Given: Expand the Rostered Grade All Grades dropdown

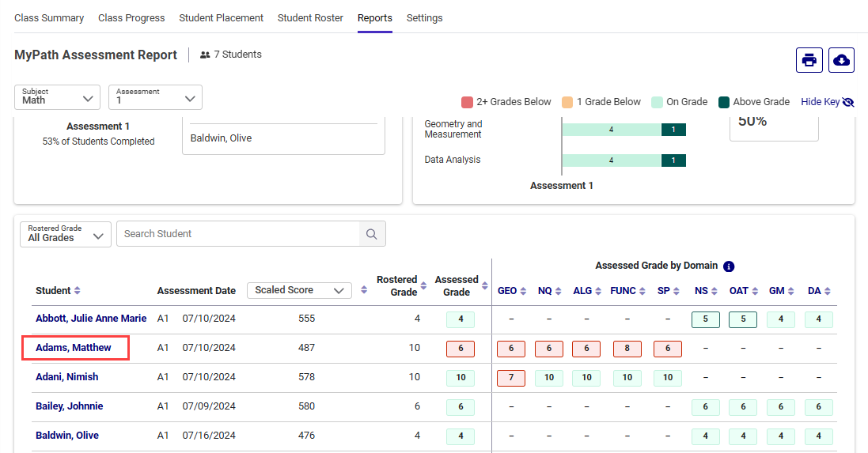Looking at the screenshot, I should click(66, 234).
